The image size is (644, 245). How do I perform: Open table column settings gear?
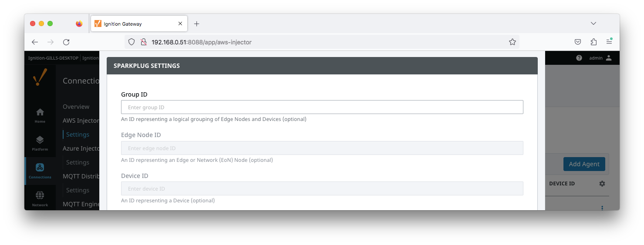point(602,184)
